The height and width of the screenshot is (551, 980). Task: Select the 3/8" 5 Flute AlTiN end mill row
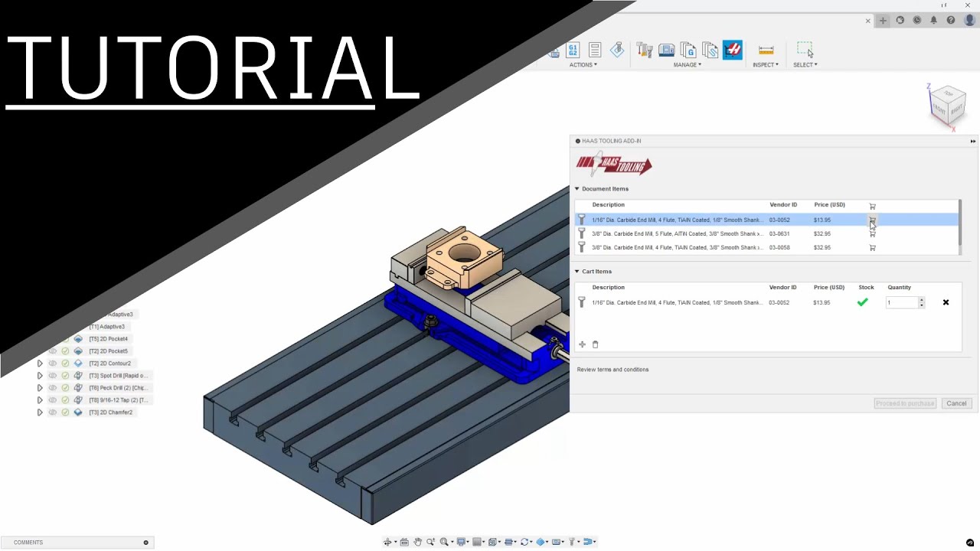click(766, 234)
